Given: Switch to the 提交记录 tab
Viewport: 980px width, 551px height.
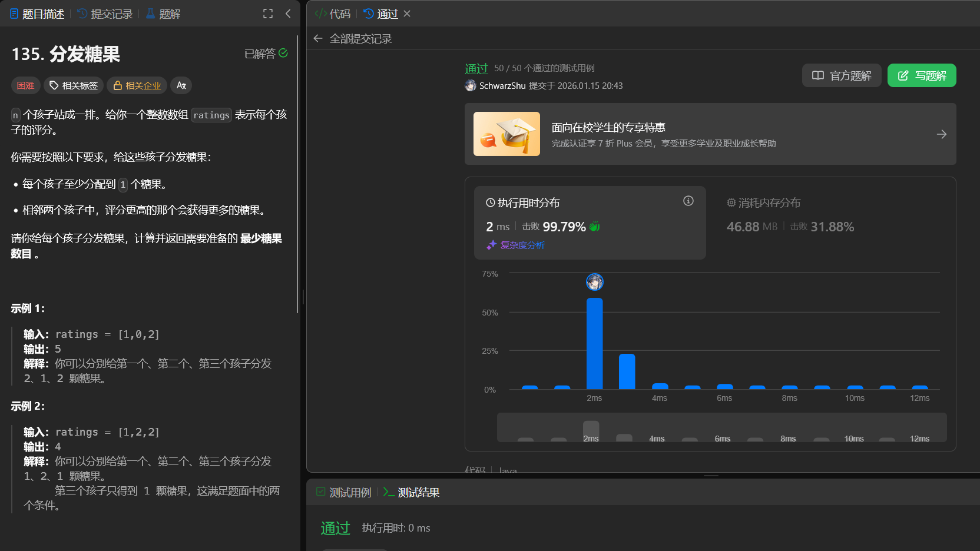Looking at the screenshot, I should 105,14.
